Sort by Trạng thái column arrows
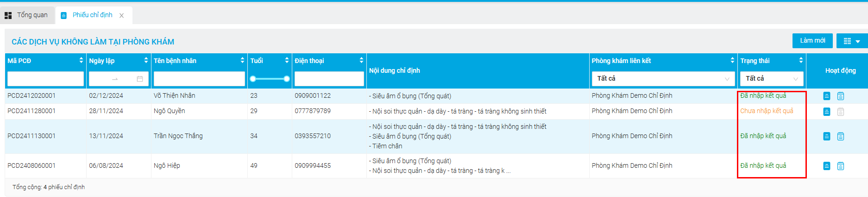Viewport: 868px width, 197px height. (801, 60)
